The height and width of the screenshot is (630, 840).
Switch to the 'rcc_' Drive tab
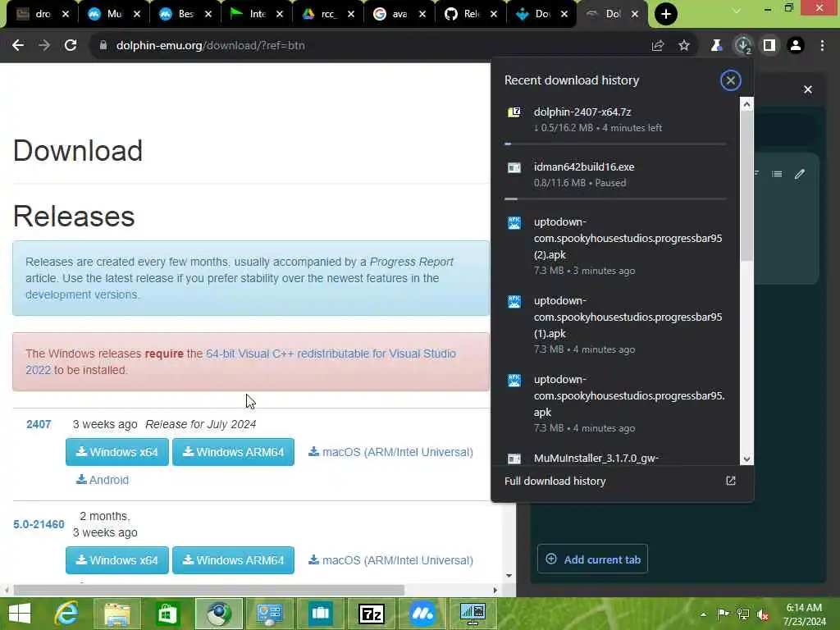(x=326, y=14)
